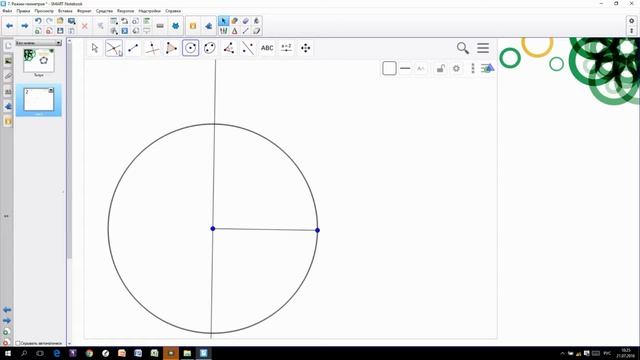Image resolution: width=640 pixels, height=360 pixels.
Task: Select the Reflect about line tool
Action: click(x=248, y=48)
